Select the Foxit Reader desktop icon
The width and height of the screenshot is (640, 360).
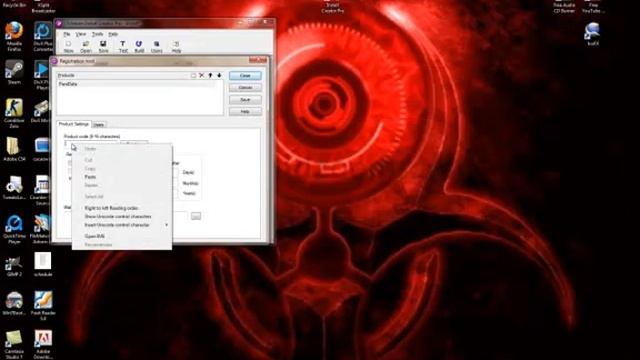point(43,306)
